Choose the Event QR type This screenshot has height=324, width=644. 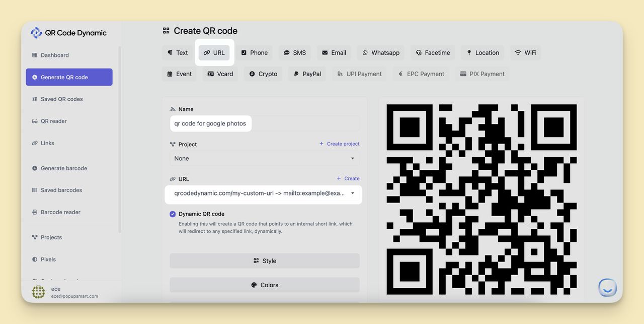[179, 74]
